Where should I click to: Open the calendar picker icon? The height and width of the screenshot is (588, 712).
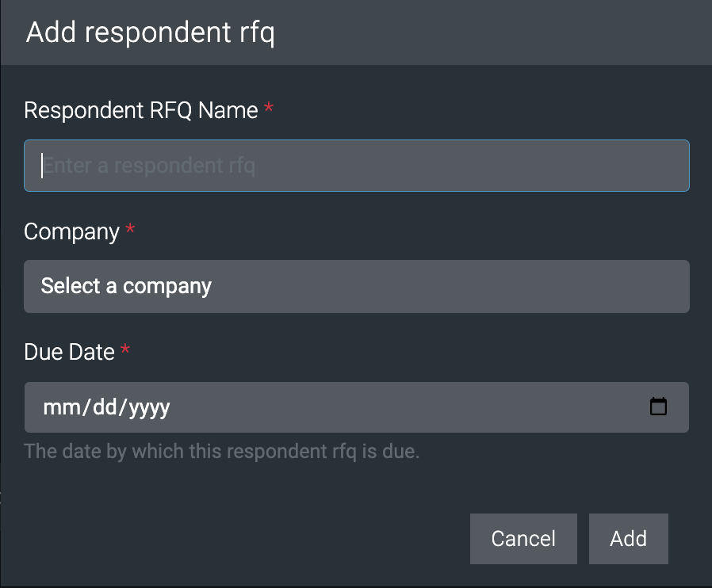(658, 407)
